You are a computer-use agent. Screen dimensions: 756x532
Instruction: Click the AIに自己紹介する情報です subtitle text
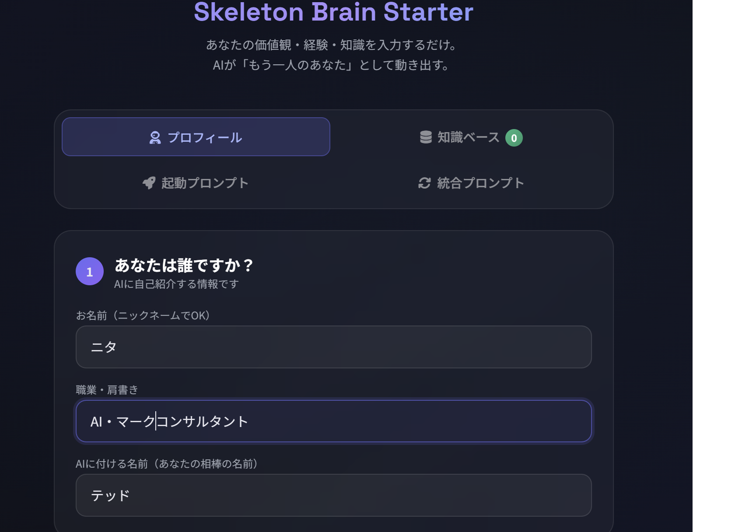(176, 284)
